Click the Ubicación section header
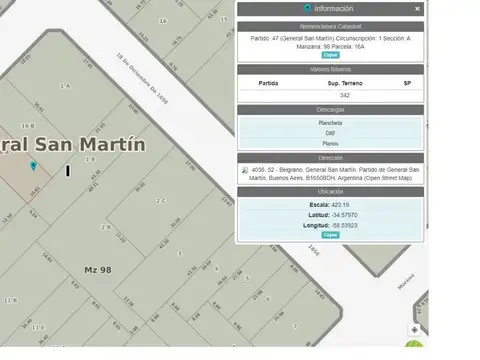The image size is (480, 360). pos(330,191)
